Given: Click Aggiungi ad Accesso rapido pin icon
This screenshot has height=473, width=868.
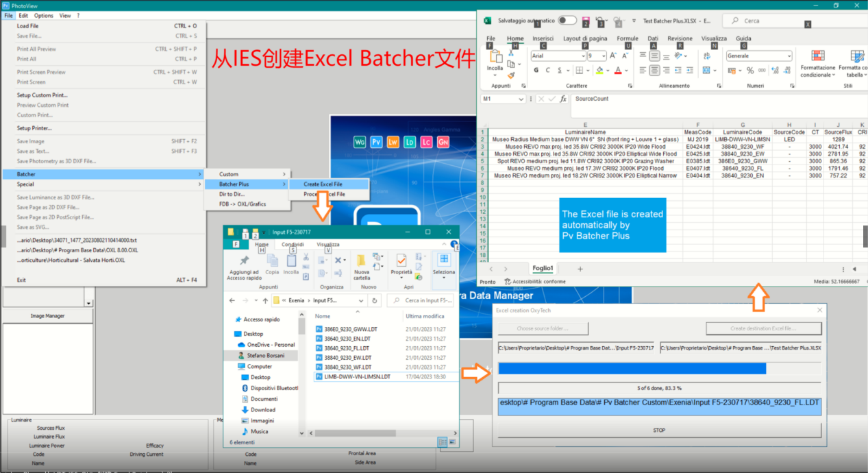Looking at the screenshot, I should (x=245, y=260).
